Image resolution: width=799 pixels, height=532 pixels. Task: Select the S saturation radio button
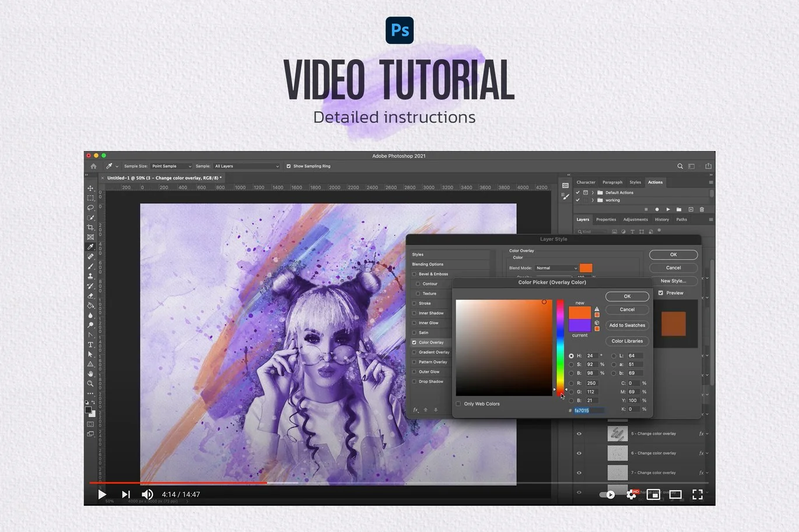(571, 364)
